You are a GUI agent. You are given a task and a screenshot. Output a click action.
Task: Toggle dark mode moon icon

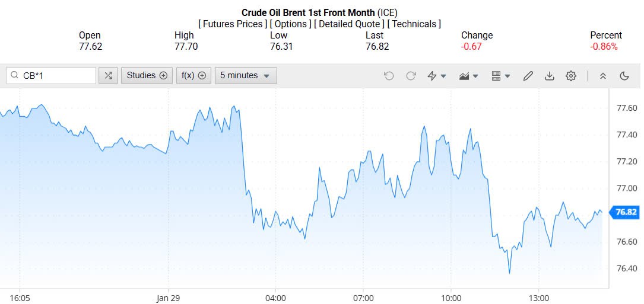(x=624, y=76)
